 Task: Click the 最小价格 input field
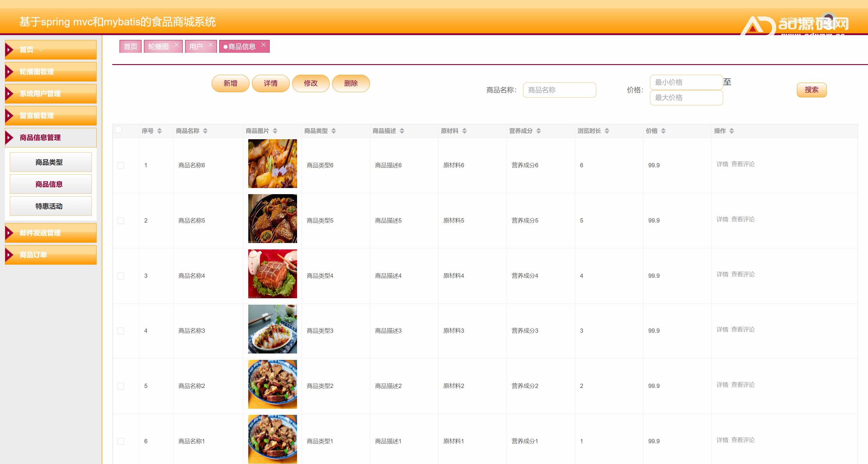click(686, 82)
